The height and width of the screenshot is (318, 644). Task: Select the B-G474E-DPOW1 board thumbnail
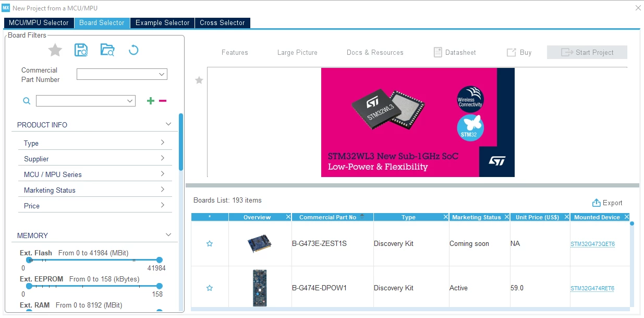click(260, 288)
